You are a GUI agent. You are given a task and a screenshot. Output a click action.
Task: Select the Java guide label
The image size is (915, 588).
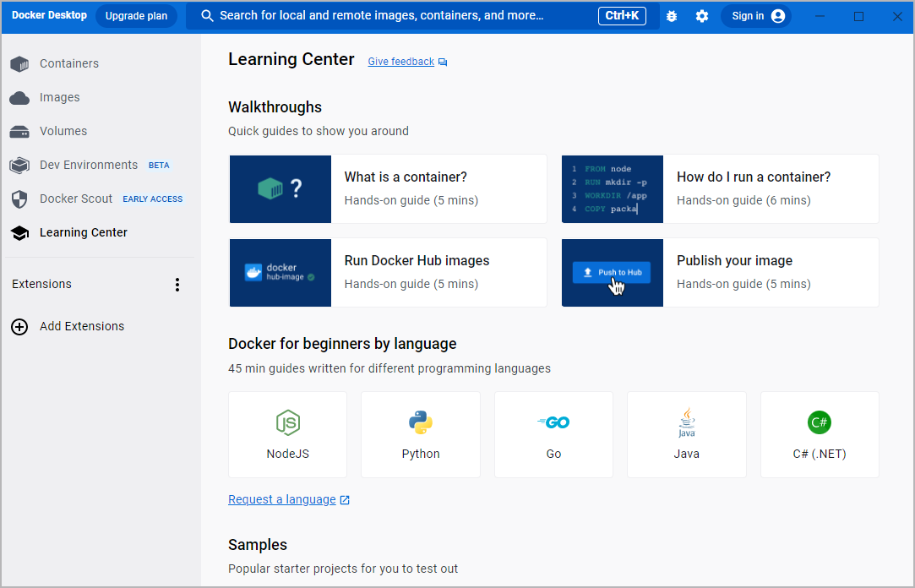(686, 454)
